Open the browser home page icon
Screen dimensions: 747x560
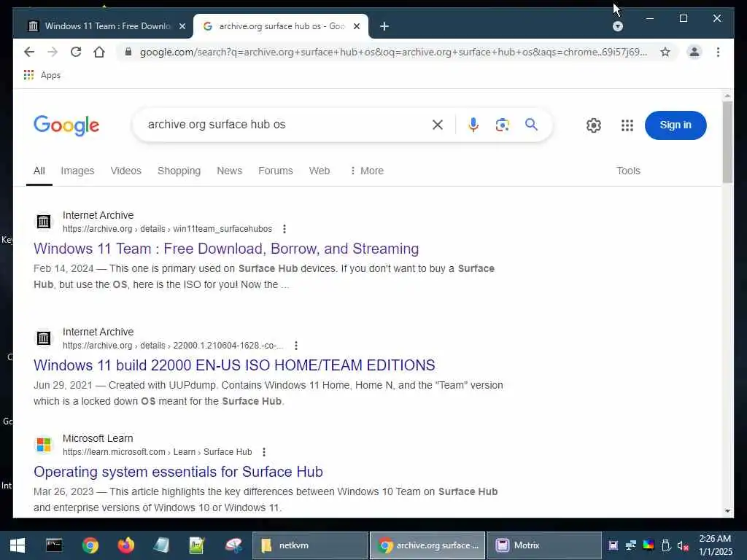[99, 52]
